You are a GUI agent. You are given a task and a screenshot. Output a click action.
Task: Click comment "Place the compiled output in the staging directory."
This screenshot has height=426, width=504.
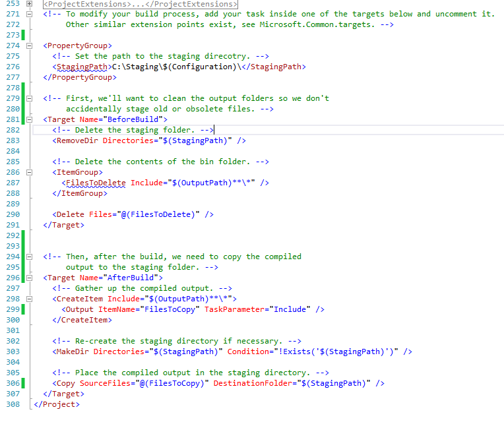click(x=193, y=373)
